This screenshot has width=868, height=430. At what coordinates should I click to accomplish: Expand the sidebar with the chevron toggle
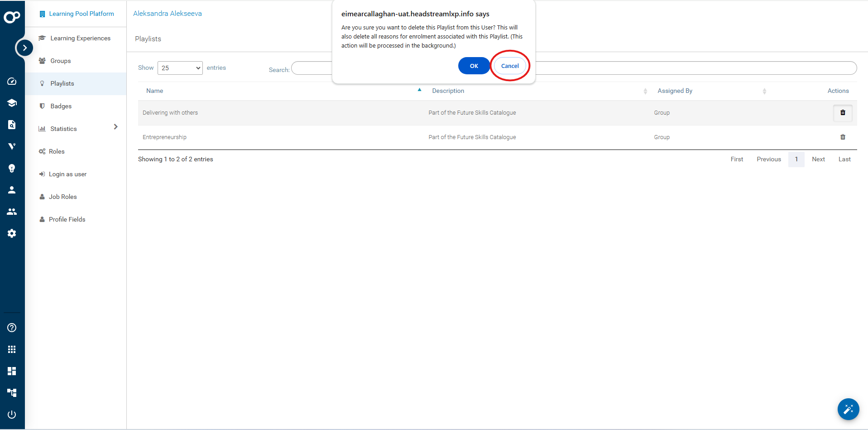tap(24, 48)
